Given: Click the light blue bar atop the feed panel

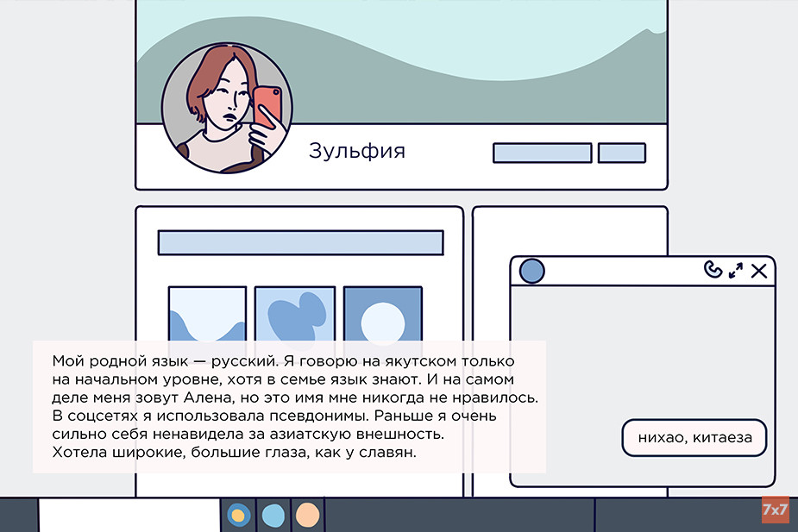Looking at the screenshot, I should pyautogui.click(x=300, y=242).
